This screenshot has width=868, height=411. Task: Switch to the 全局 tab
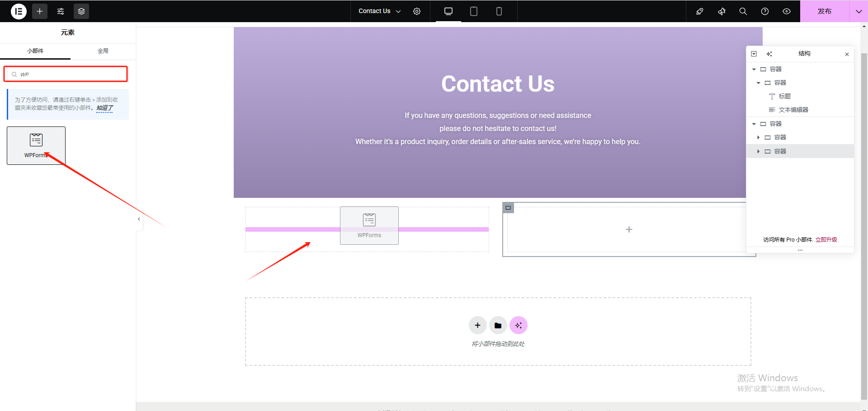pos(103,51)
